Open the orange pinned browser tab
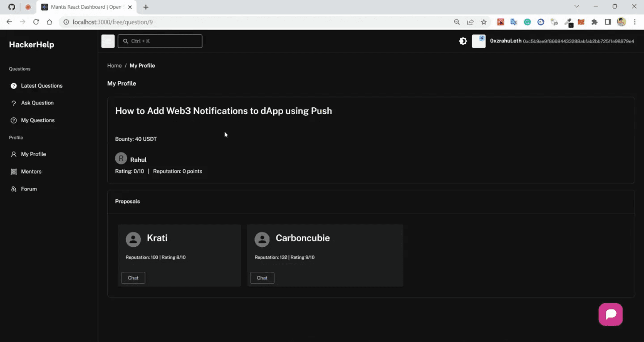Image resolution: width=644 pixels, height=342 pixels. [28, 7]
